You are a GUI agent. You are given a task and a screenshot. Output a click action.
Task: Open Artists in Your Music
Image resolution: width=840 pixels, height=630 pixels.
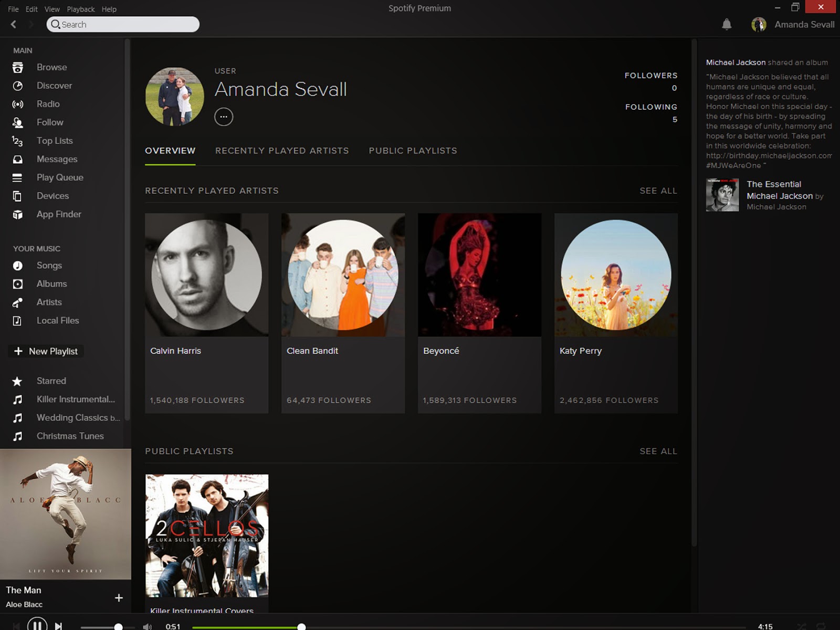point(49,302)
